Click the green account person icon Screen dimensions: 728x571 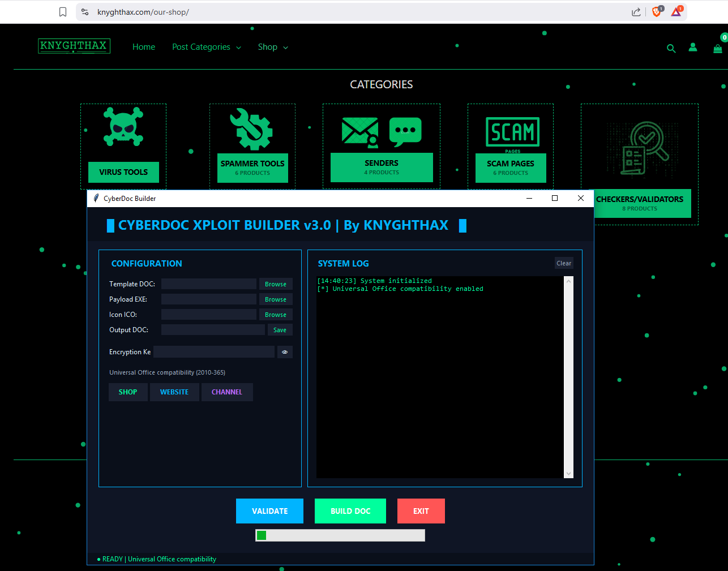tap(693, 48)
